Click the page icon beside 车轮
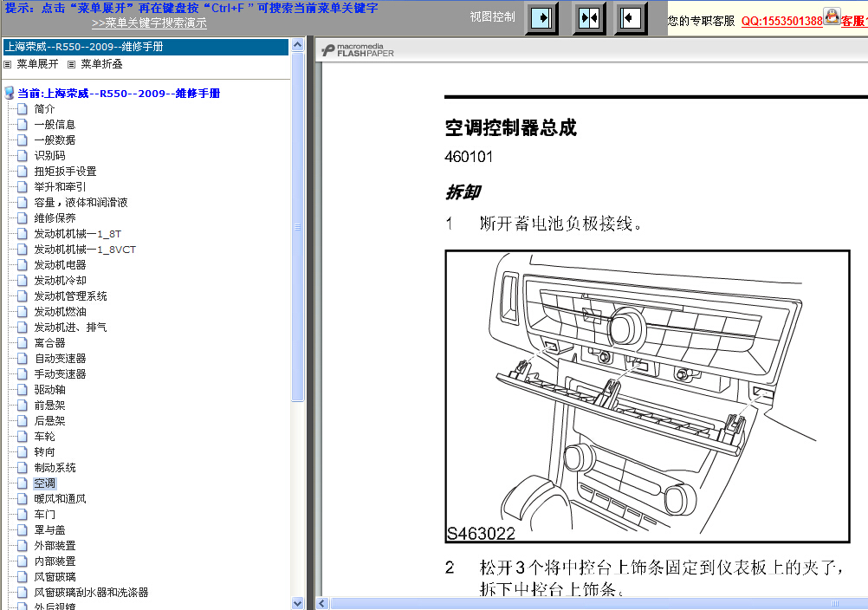868x610 pixels. point(23,436)
